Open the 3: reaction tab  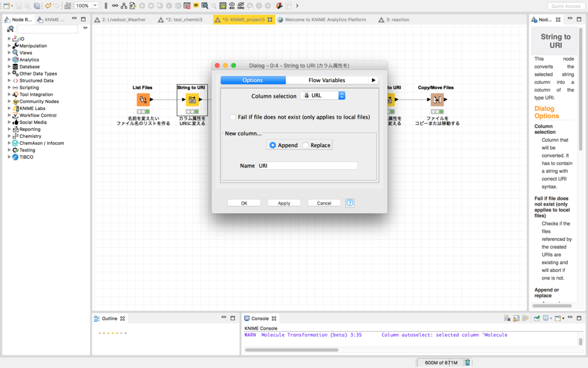[394, 20]
